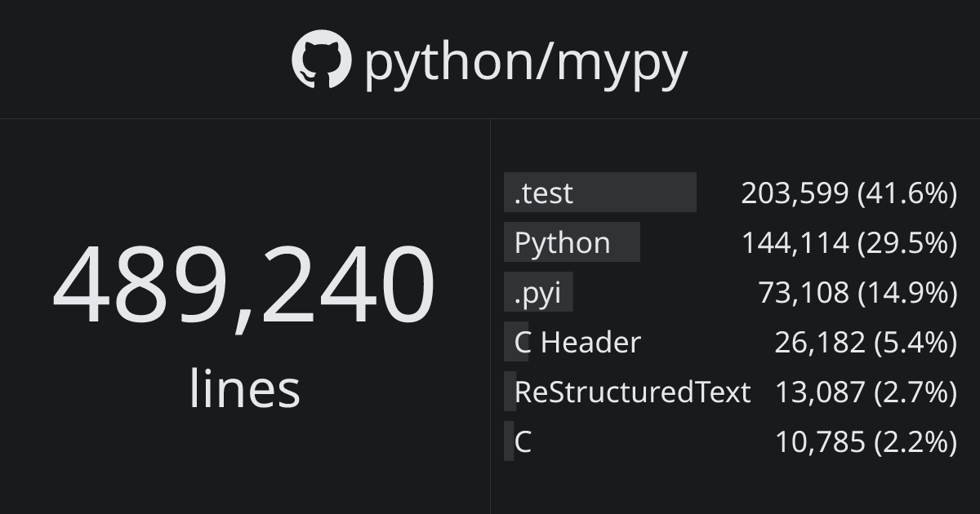Viewport: 980px width, 514px height.
Task: Click the "lines" label under the total
Action: (x=244, y=388)
